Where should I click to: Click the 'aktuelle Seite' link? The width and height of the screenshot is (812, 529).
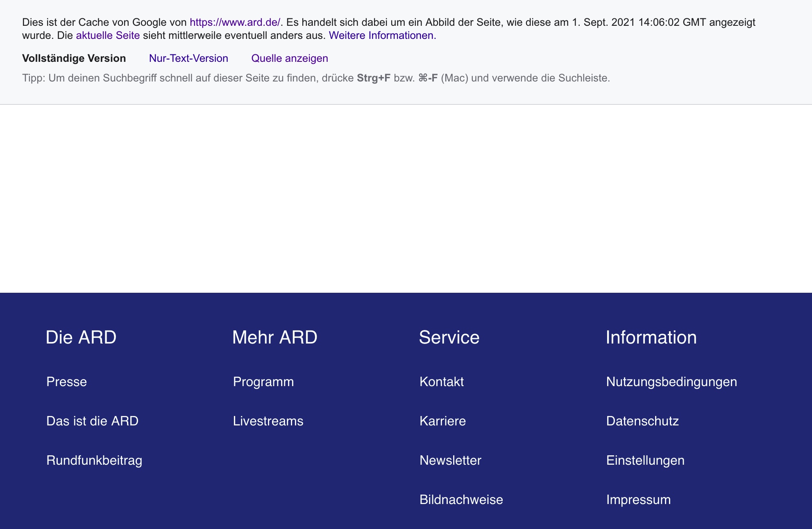(108, 35)
